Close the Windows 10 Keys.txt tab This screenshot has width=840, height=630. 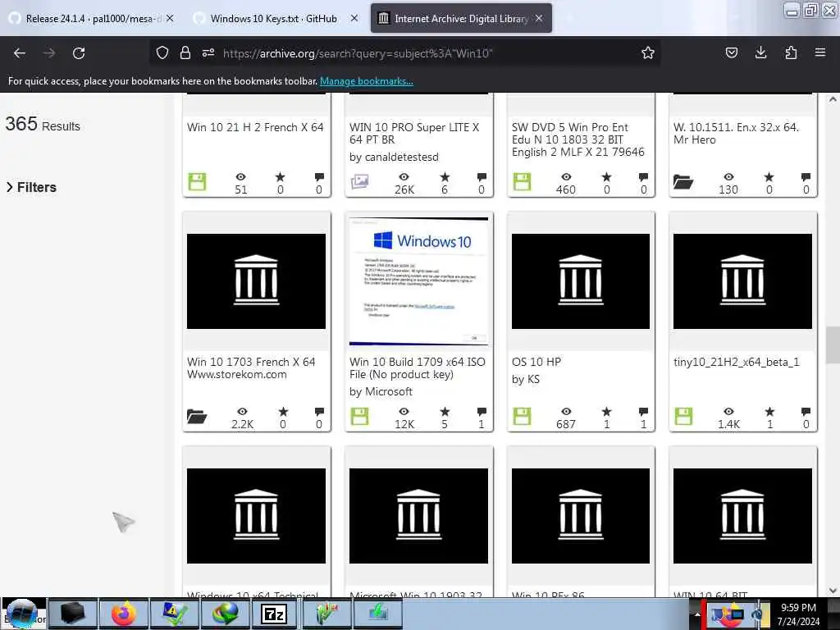pyautogui.click(x=354, y=18)
